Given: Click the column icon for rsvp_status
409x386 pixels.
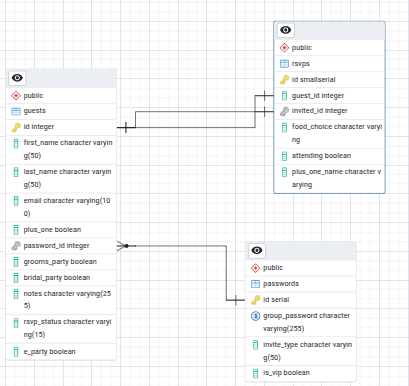Looking at the screenshot, I should coord(16,323).
